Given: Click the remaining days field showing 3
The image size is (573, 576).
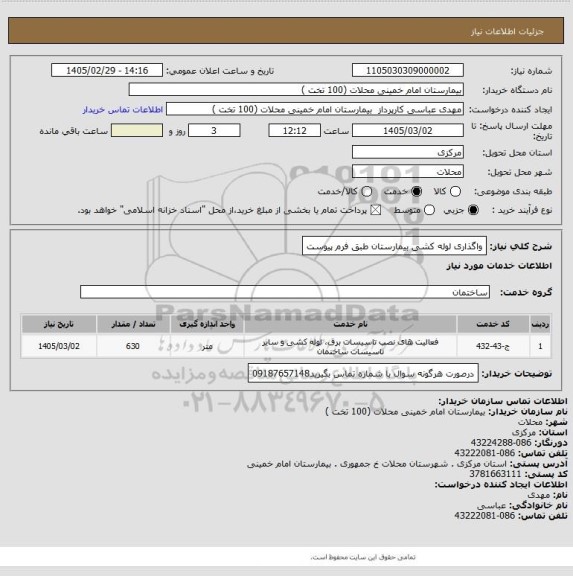Looking at the screenshot, I should (214, 130).
